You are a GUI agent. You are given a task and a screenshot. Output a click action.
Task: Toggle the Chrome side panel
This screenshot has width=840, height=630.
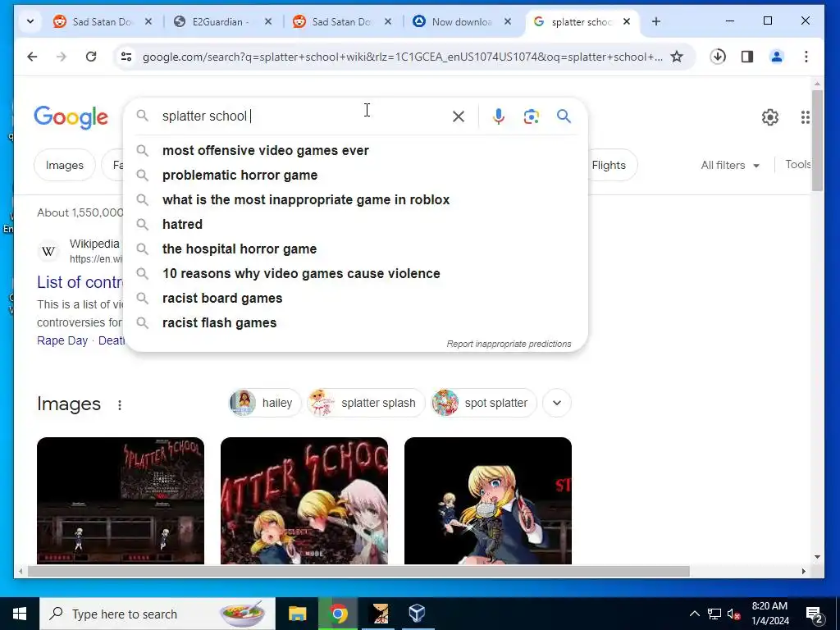coord(747,57)
